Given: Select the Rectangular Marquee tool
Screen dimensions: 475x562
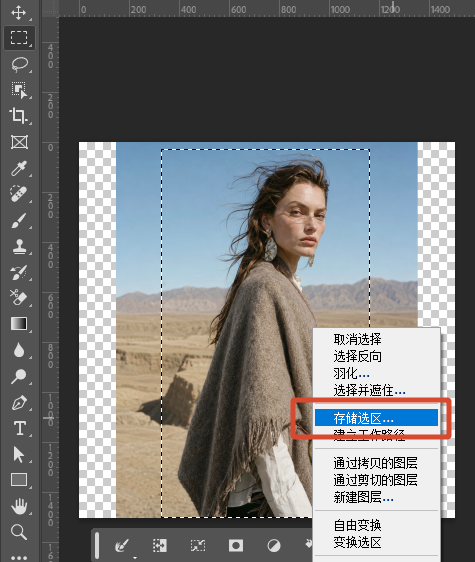Looking at the screenshot, I should tap(19, 37).
